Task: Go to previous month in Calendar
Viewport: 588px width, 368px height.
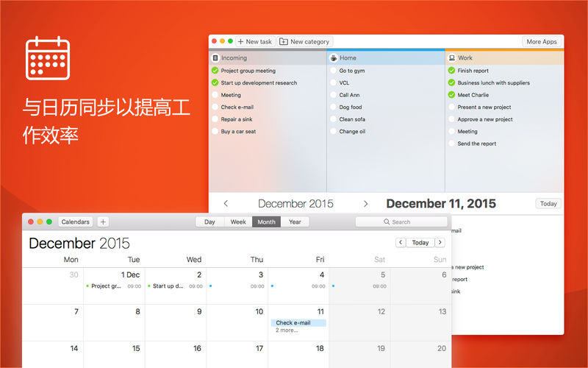Action: pos(401,243)
